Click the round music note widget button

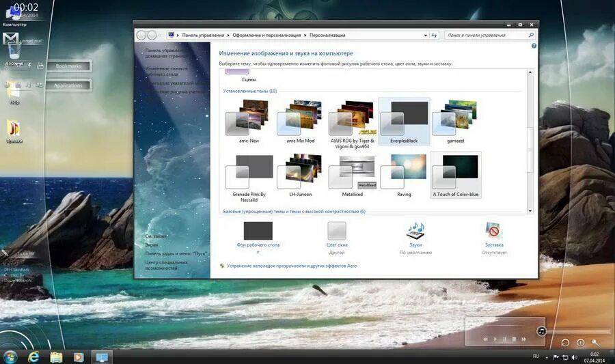(541, 331)
